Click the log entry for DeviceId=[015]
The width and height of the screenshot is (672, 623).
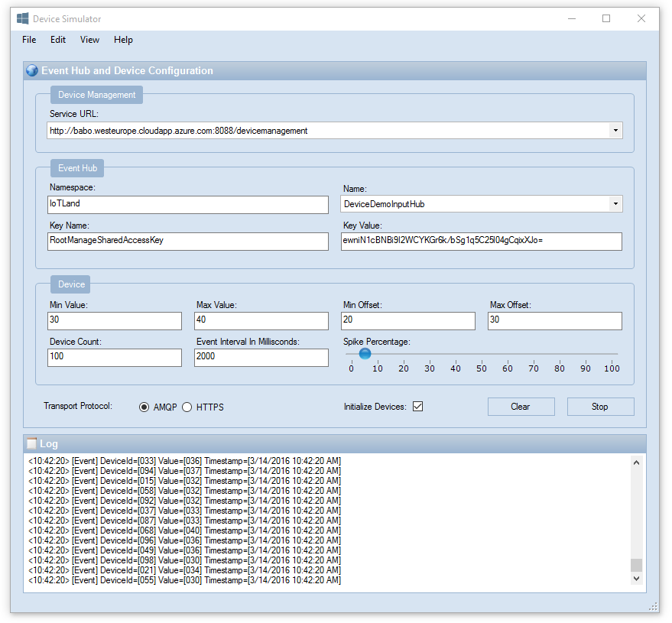tap(185, 481)
